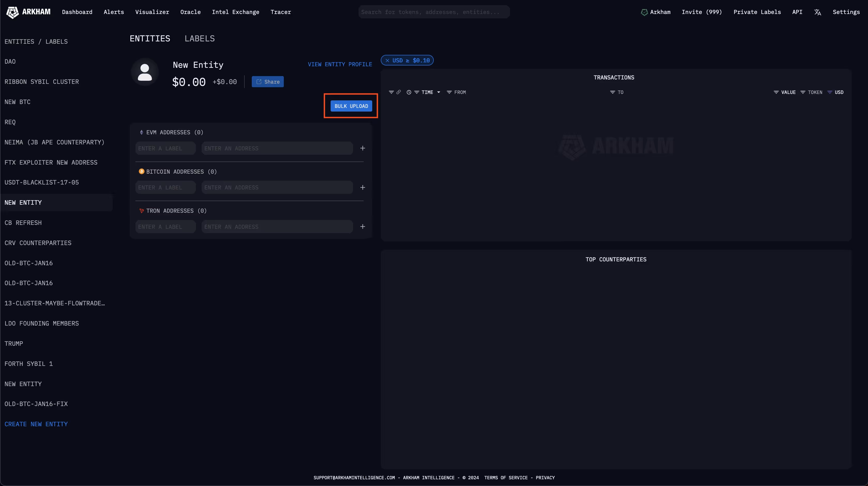Open the Visualizer menu item
The width and height of the screenshot is (868, 486).
(152, 12)
